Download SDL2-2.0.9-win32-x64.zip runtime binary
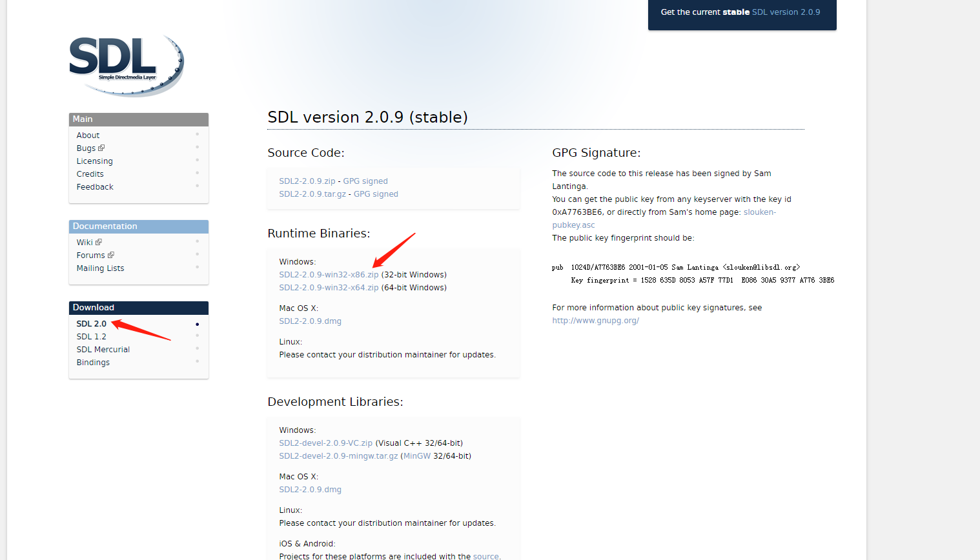The image size is (980, 560). point(329,288)
